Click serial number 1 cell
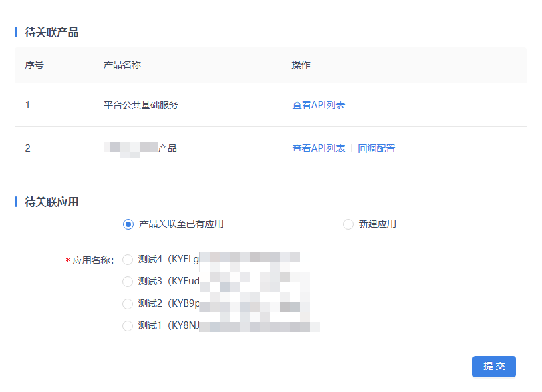This screenshot has height=392, width=542. pos(27,105)
